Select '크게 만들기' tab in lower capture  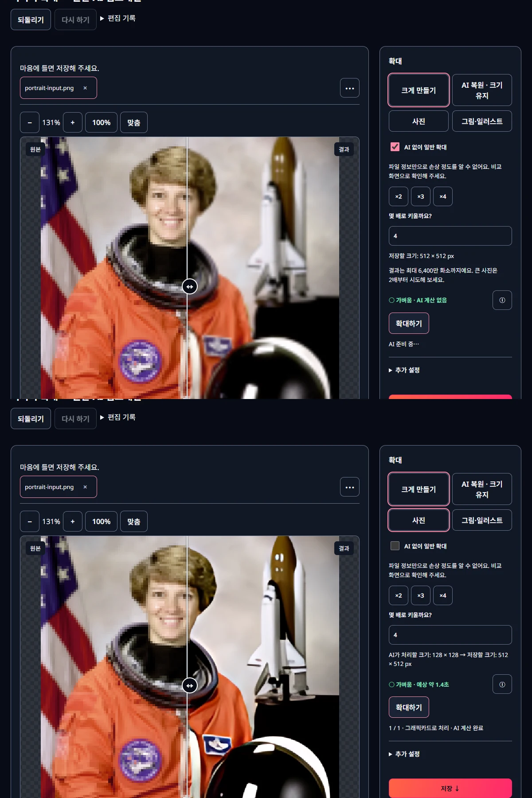(419, 489)
